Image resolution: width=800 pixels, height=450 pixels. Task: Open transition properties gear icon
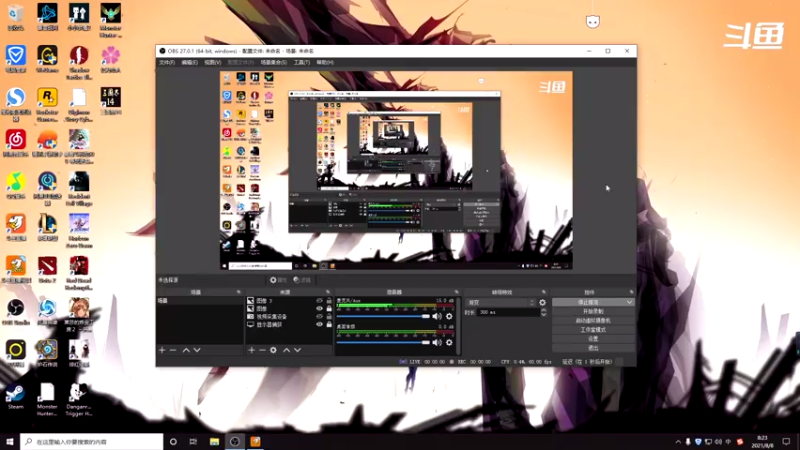(542, 303)
